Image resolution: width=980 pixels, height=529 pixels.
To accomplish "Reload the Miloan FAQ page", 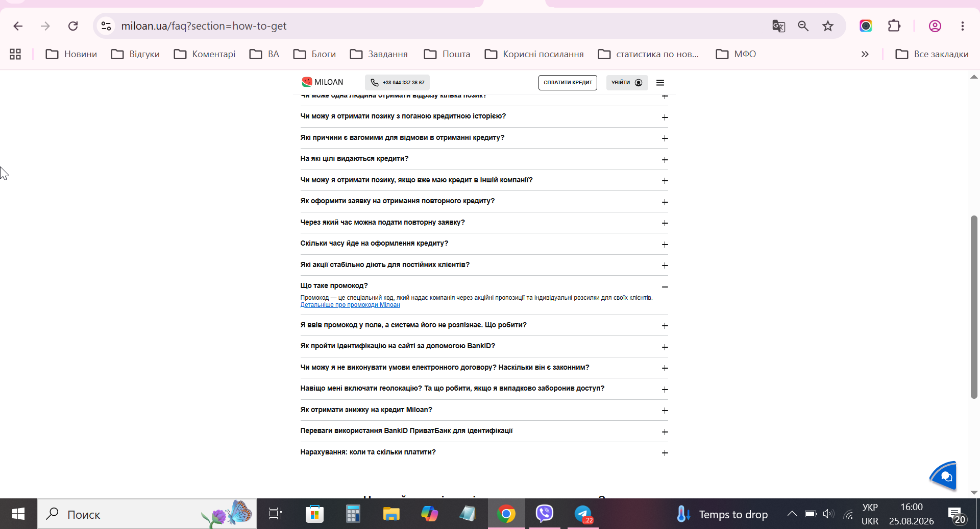I will (x=73, y=26).
